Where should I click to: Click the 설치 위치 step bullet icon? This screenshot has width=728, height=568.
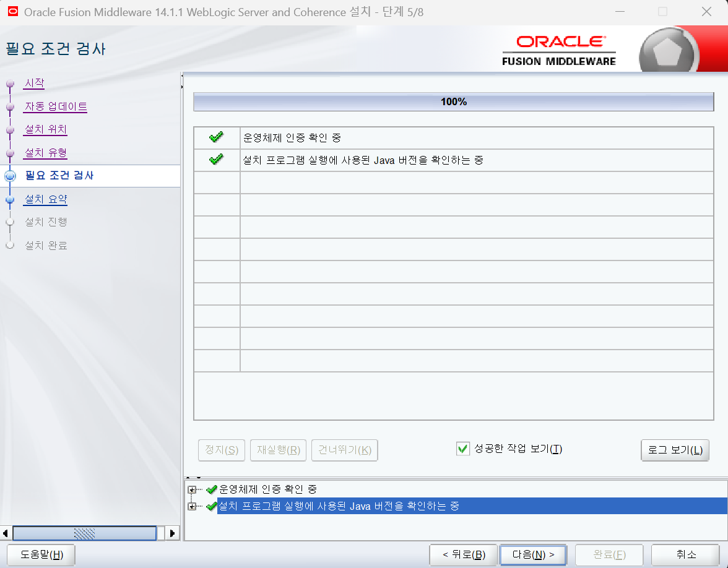point(10,131)
